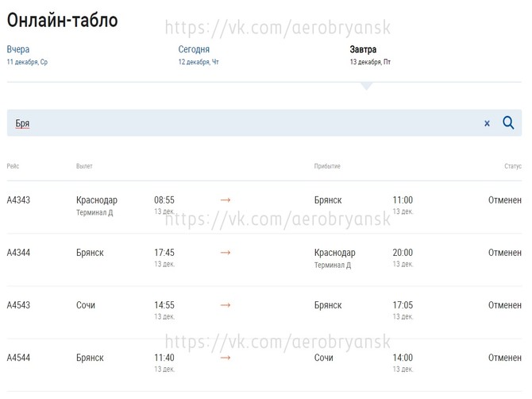Screen dimensions: 532x399
Task: Click the Отменен status of flight A4343
Action: coord(504,200)
